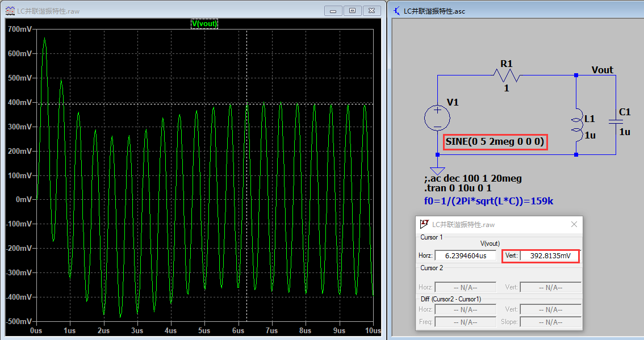Select the V1 voltage source symbol
644x340 pixels.
pos(437,118)
